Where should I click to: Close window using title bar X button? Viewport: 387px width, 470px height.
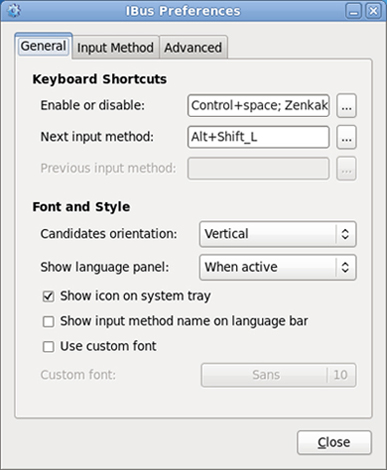[373, 11]
